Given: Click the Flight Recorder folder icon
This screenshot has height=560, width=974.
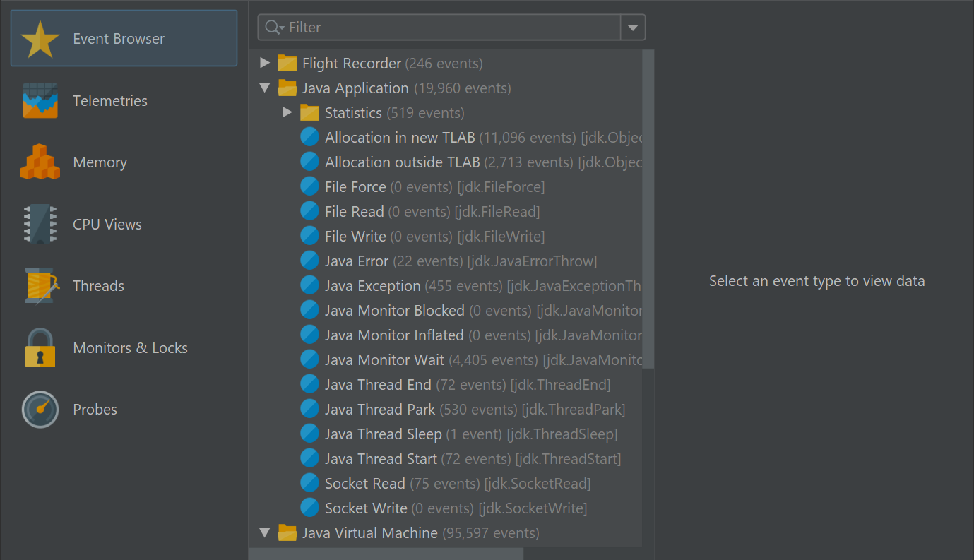Looking at the screenshot, I should (x=287, y=64).
